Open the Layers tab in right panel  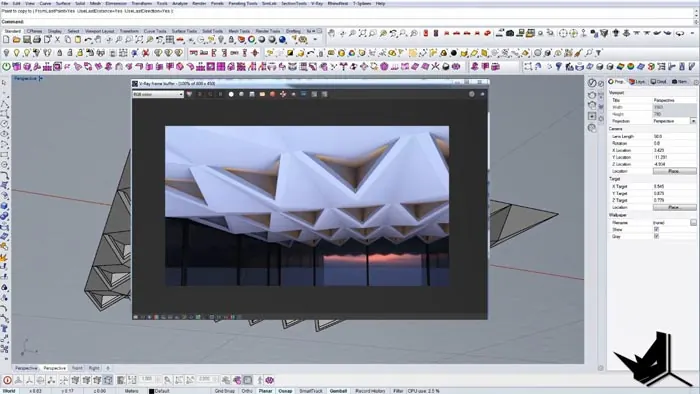click(x=637, y=82)
